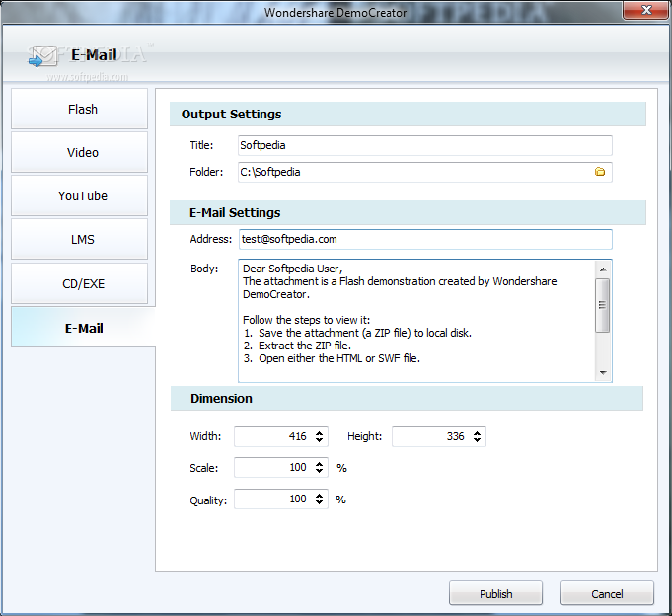Increase the Width value
This screenshot has width=672, height=616.
pos(319,433)
